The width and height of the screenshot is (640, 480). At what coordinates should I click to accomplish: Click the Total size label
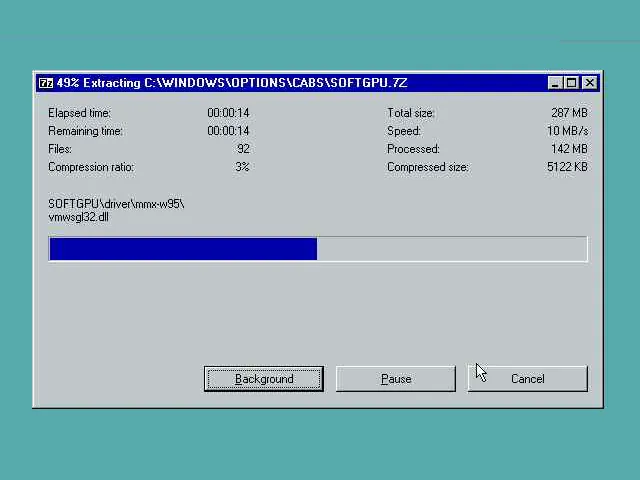(410, 113)
